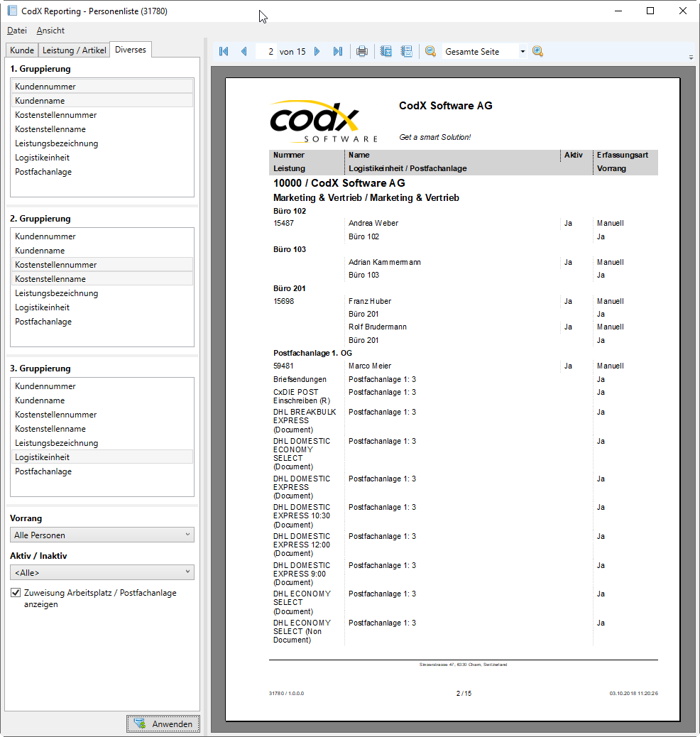Select Kostenstellenname in 3. Gruppierung
Image resolution: width=700 pixels, height=737 pixels.
coord(102,429)
